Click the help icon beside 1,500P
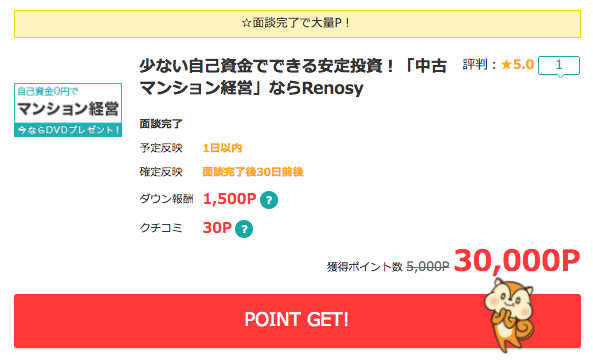 (x=269, y=200)
